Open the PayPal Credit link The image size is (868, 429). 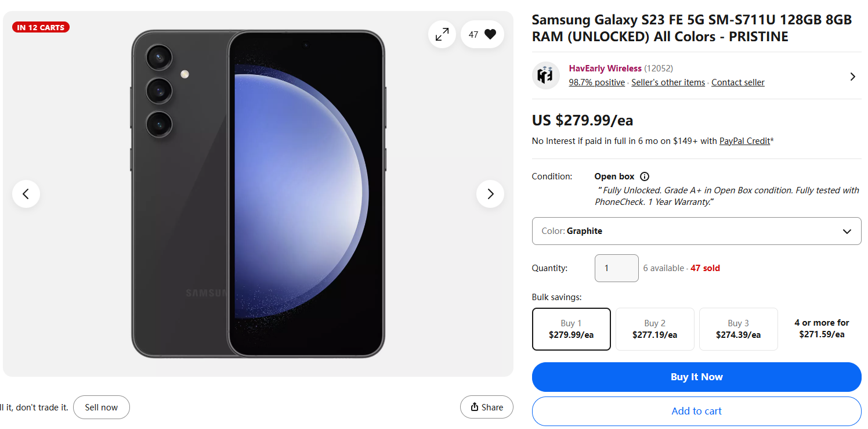[744, 140]
